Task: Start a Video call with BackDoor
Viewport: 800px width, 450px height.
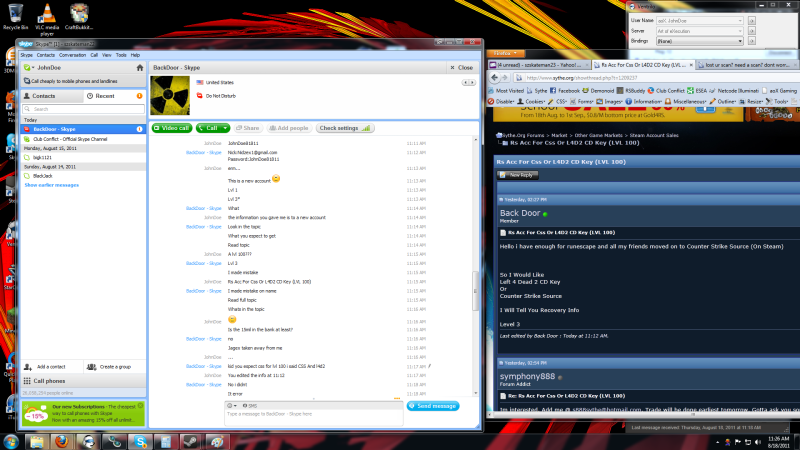Action: click(x=171, y=128)
